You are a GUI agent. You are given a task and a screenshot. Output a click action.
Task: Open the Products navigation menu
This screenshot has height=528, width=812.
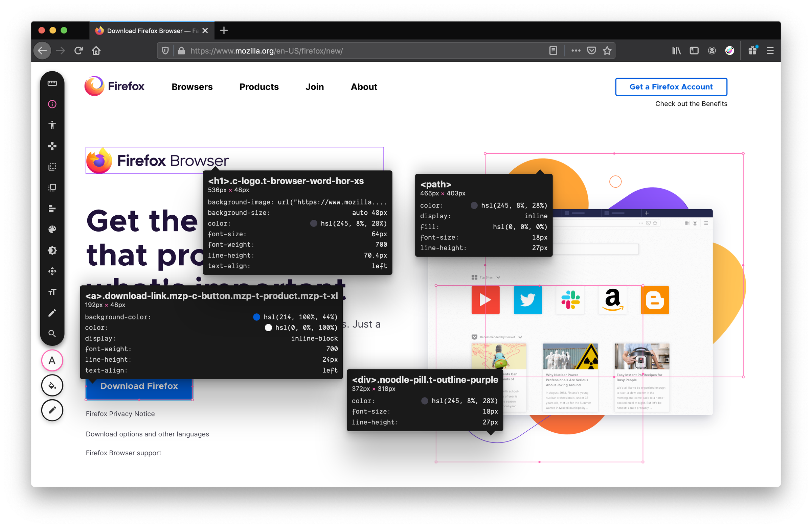click(259, 87)
